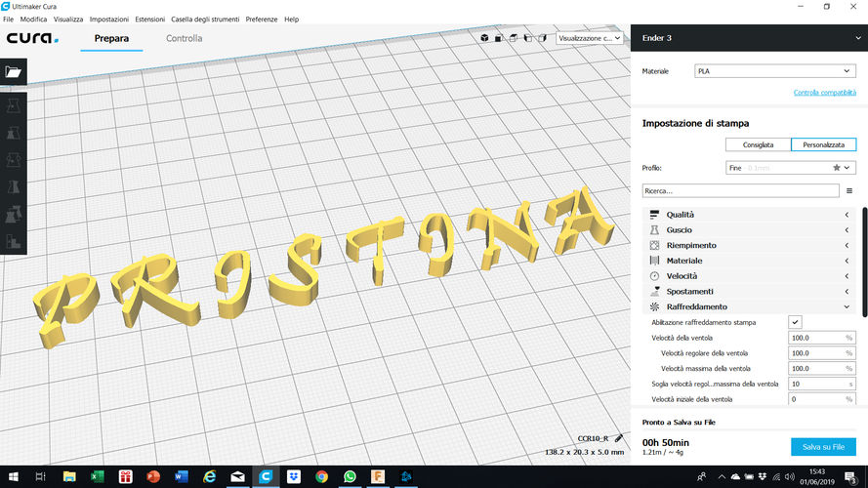Click the settings panel scrollbar

865,262
